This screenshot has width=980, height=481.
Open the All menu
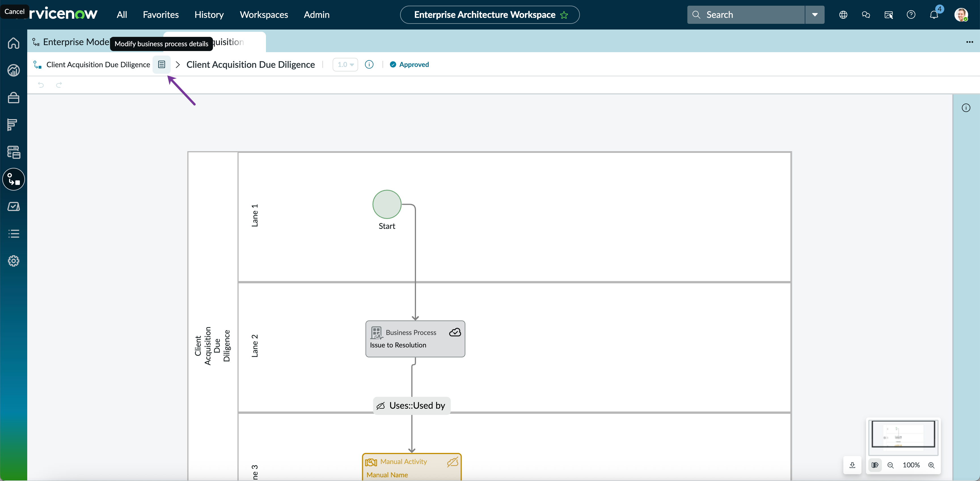122,15
